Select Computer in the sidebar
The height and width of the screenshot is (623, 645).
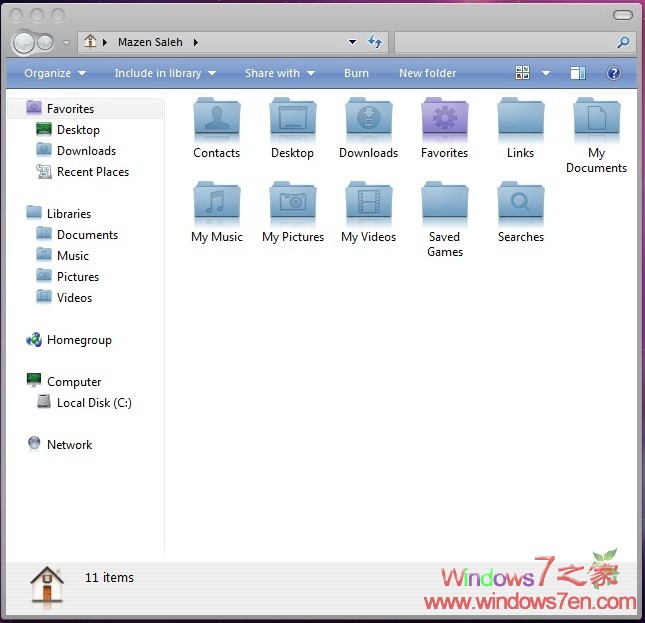64,382
